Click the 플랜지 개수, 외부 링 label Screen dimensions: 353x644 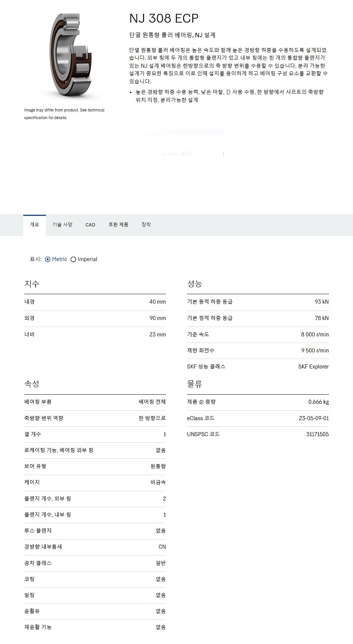pyautogui.click(x=48, y=499)
